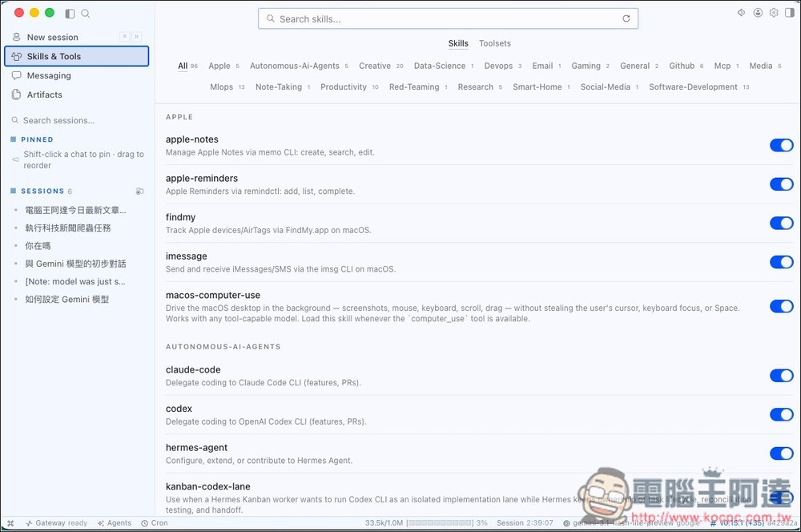Filter skills by Github category
Image resolution: width=801 pixels, height=532 pixels.
point(686,66)
